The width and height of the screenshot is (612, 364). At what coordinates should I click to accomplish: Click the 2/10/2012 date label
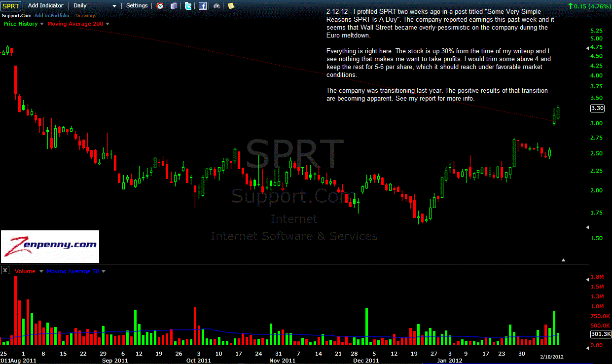click(x=551, y=356)
